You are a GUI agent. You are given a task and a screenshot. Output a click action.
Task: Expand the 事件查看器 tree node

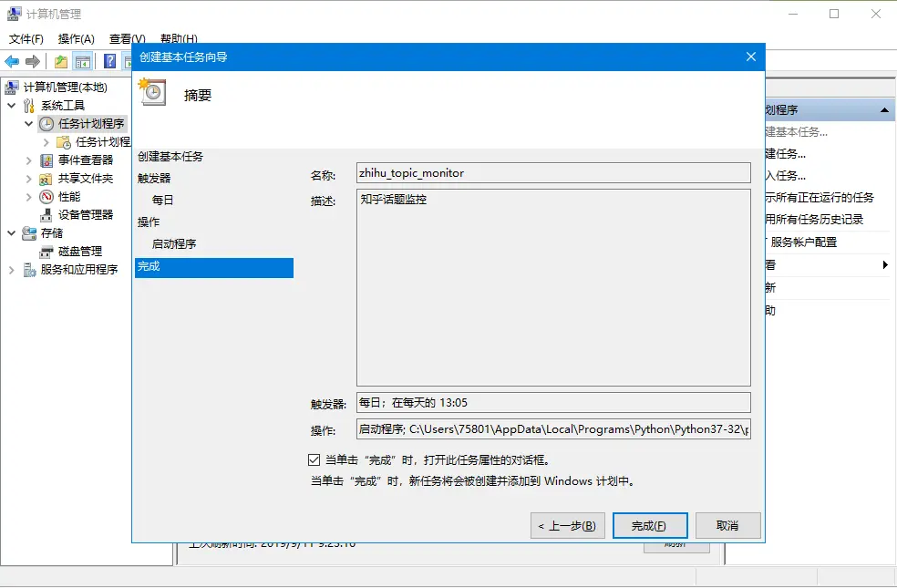point(28,160)
